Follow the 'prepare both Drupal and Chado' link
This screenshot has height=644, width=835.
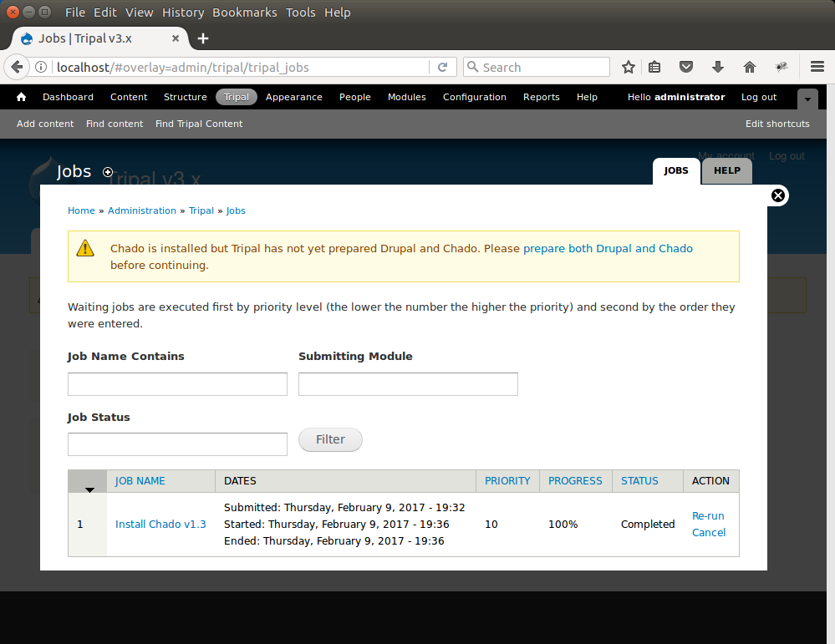[x=608, y=248]
